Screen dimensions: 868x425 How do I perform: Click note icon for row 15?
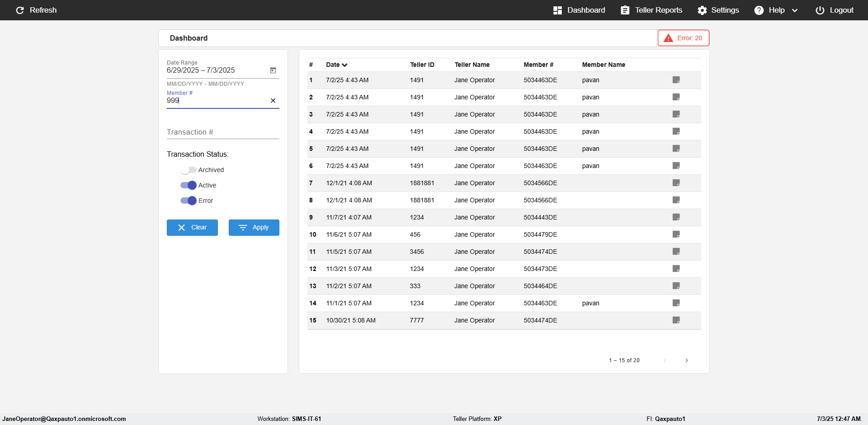676,320
